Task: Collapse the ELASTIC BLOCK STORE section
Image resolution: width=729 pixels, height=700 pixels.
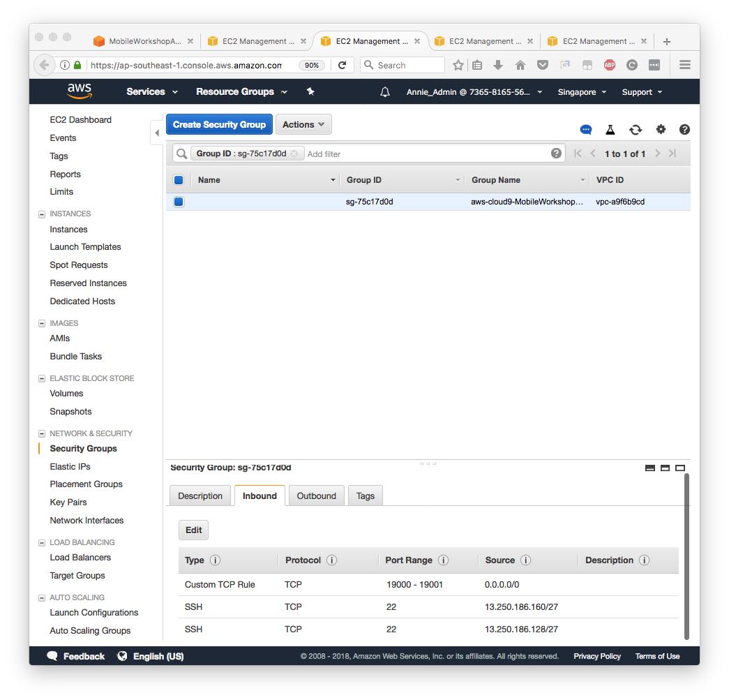Action: click(x=42, y=378)
